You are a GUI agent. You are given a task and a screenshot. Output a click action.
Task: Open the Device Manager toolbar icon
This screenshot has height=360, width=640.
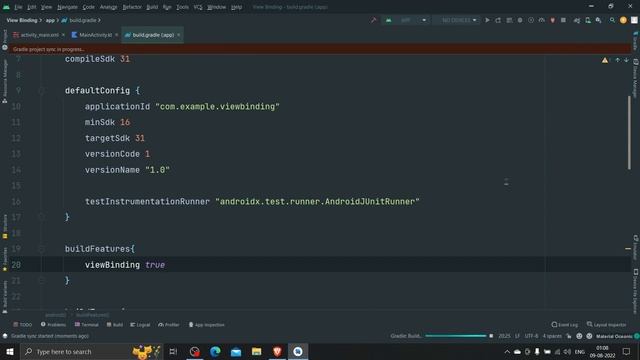pos(588,20)
